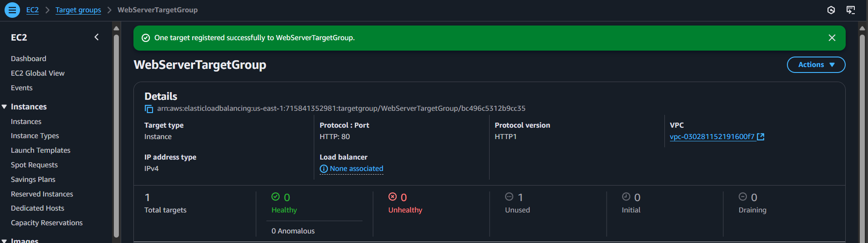Click the HTTP1 protocol version value
Image resolution: width=868 pixels, height=243 pixels.
pos(505,137)
